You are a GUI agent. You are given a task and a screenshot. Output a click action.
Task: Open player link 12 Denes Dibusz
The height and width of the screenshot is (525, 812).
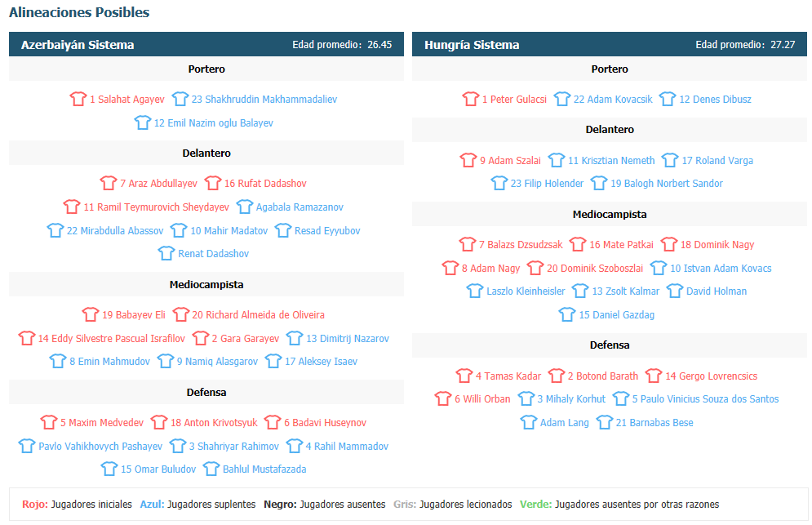[715, 99]
